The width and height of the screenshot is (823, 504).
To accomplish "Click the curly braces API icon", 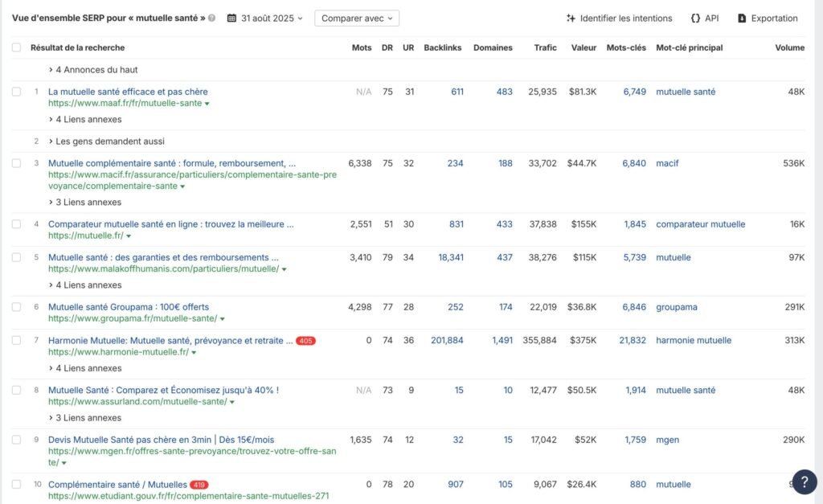I will 694,18.
